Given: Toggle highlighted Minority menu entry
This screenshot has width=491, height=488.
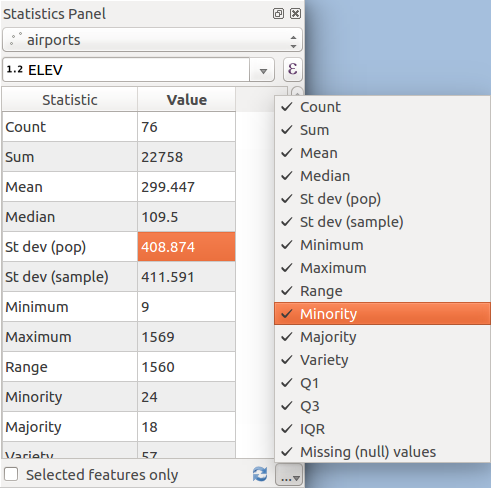Looking at the screenshot, I should (x=382, y=314).
